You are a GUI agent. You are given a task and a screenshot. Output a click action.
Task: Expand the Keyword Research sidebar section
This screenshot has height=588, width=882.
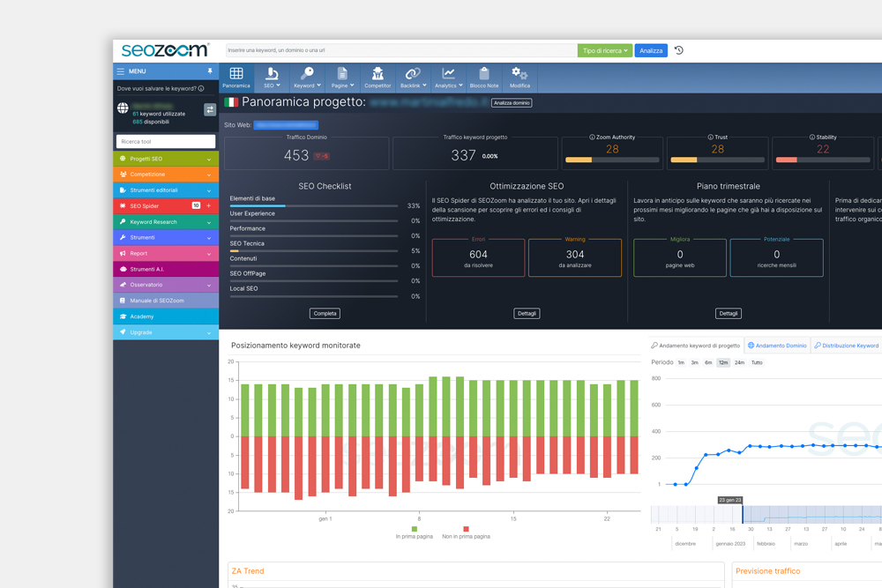tap(166, 222)
